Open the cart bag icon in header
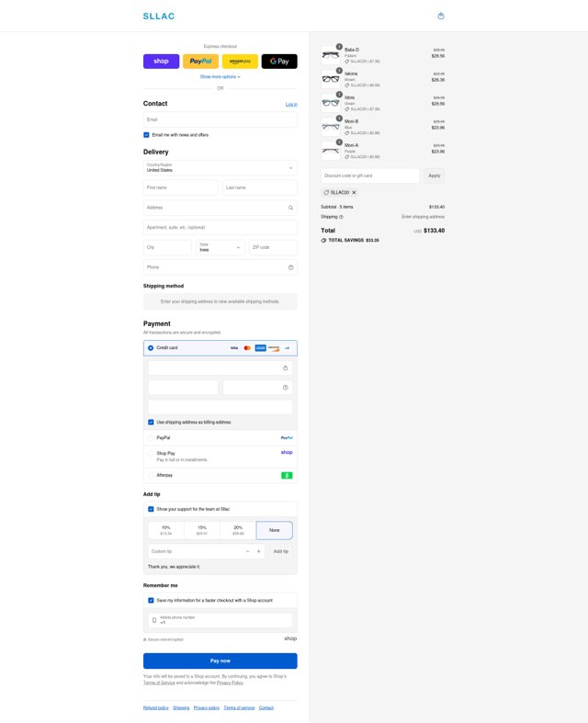Screen dimensions: 588x723 441,17
